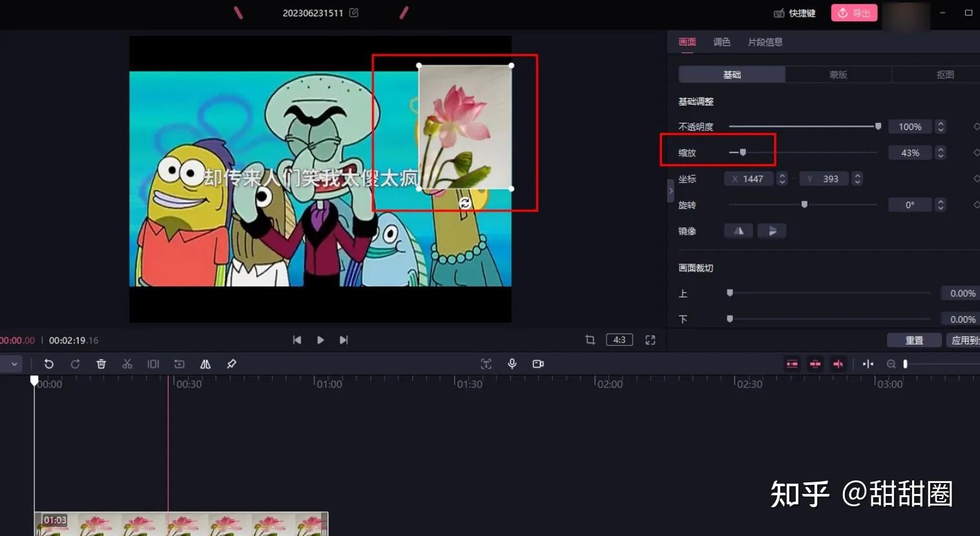Viewport: 980px width, 536px height.
Task: Adjust the X coordinate with its stepper arrows
Action: click(782, 178)
